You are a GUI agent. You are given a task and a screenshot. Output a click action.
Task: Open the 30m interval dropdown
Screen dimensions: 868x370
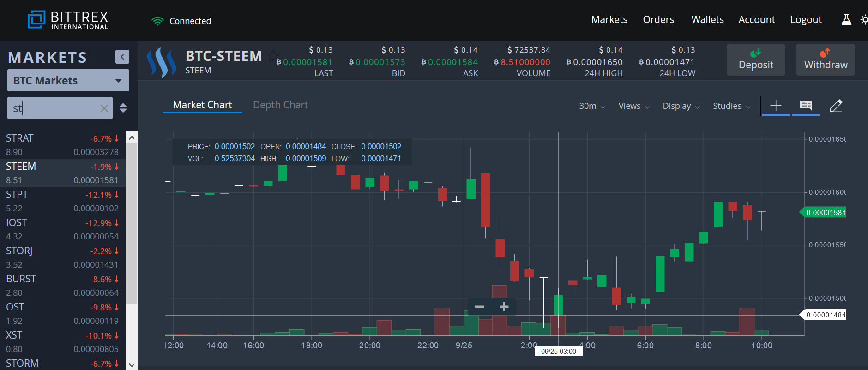[592, 106]
